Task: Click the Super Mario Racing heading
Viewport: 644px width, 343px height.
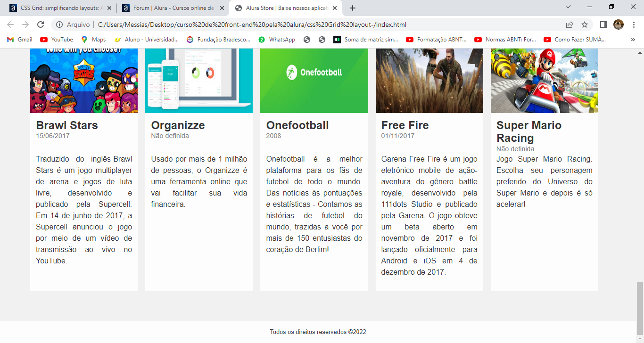Action: (x=529, y=131)
